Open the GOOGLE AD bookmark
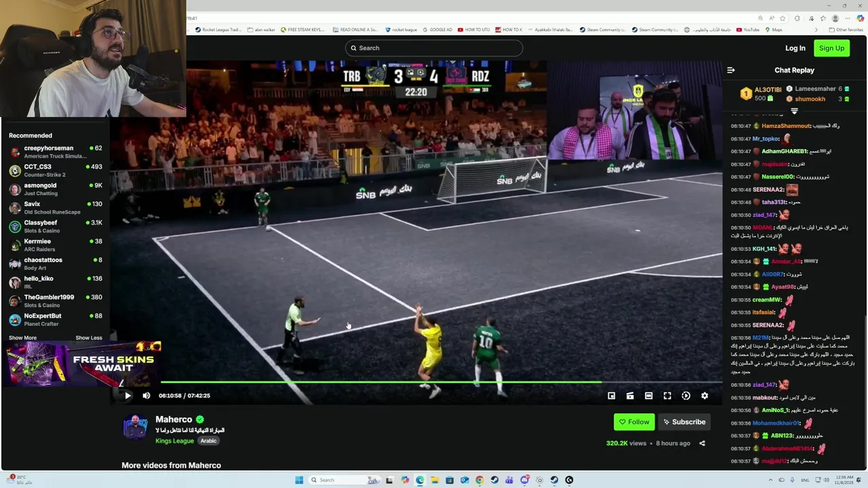The width and height of the screenshot is (868, 488). (x=437, y=30)
